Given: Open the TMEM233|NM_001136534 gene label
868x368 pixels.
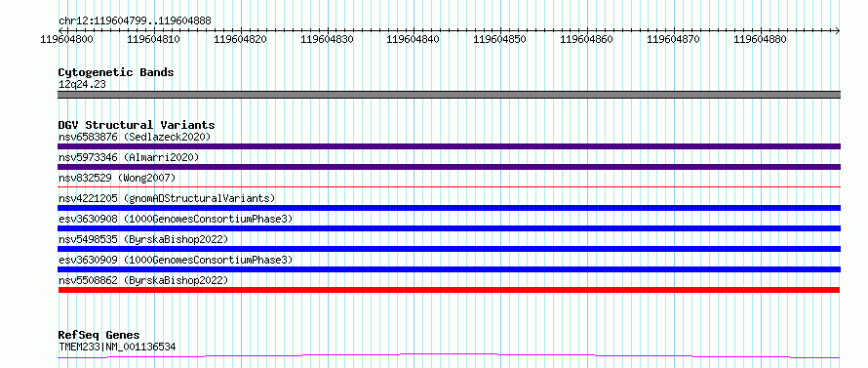Looking at the screenshot, I should 117,348.
